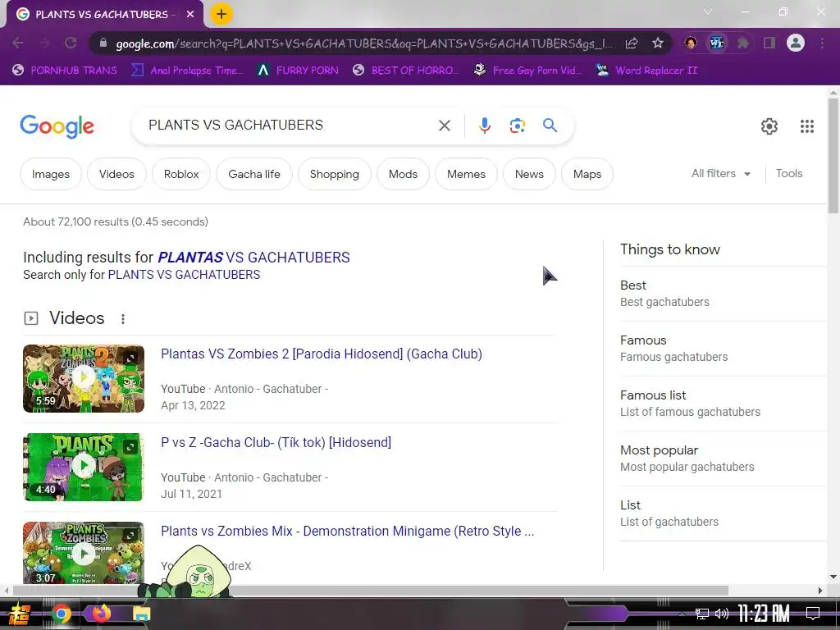Open the tab search chevron

click(708, 11)
